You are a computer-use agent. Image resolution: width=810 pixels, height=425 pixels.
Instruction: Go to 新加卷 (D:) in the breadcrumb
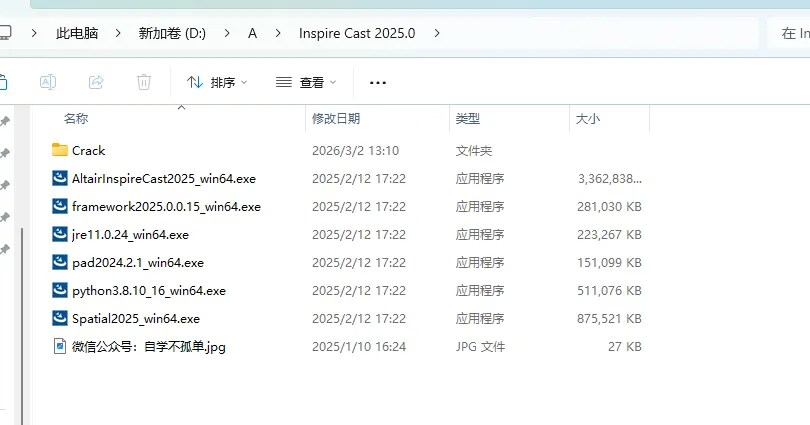(172, 33)
